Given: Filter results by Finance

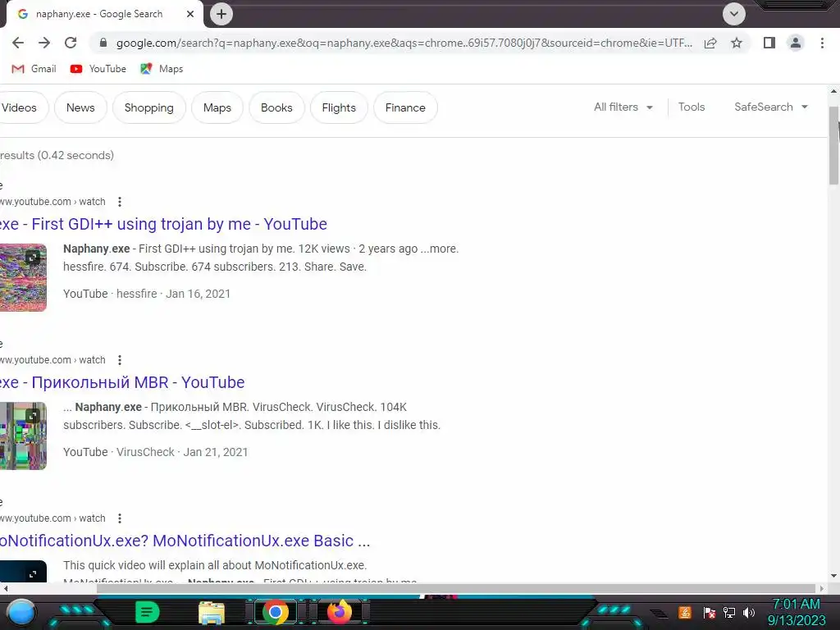Looking at the screenshot, I should point(405,107).
